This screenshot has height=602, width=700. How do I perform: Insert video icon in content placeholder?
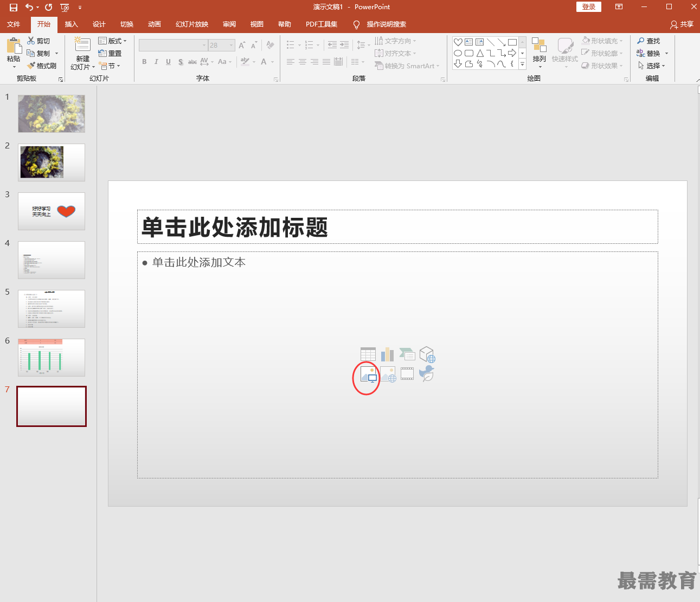tap(407, 374)
